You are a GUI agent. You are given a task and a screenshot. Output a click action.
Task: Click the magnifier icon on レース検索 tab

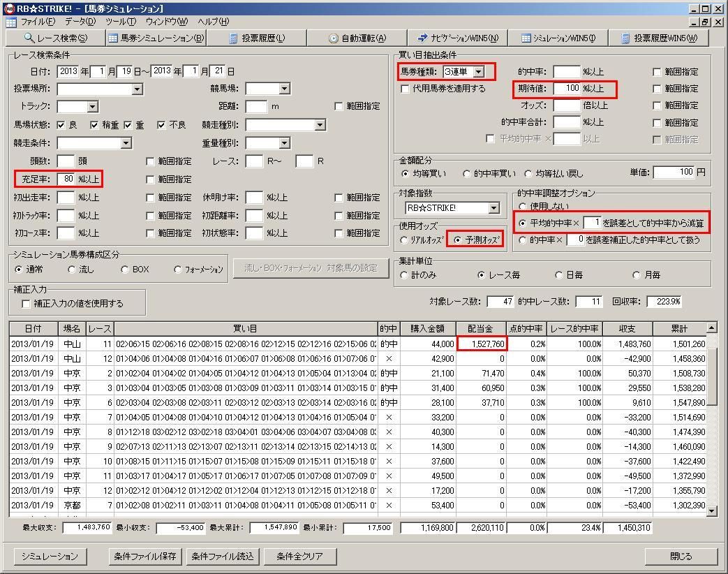[29, 38]
